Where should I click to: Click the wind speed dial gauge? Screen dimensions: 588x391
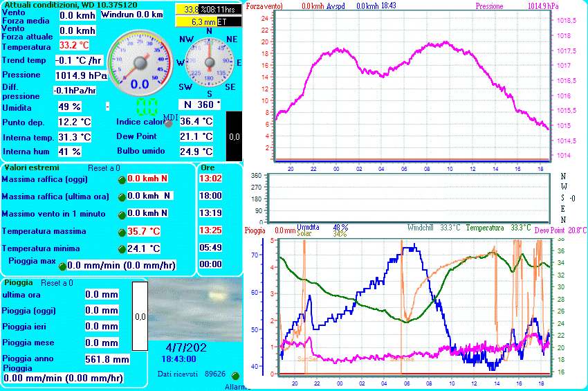(140, 63)
